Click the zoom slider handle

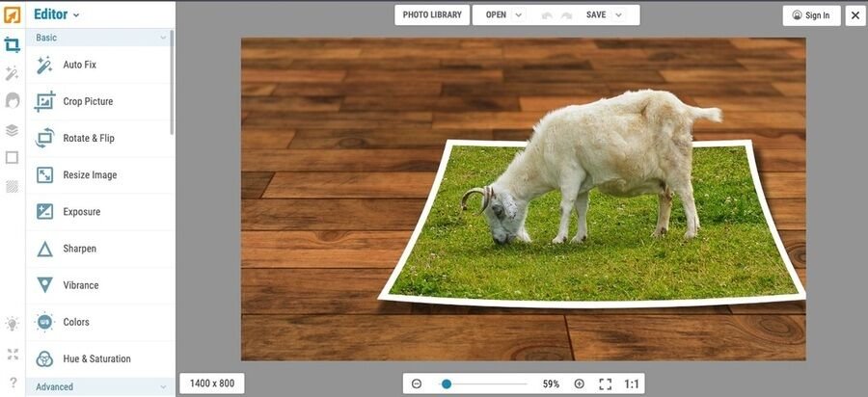[447, 384]
